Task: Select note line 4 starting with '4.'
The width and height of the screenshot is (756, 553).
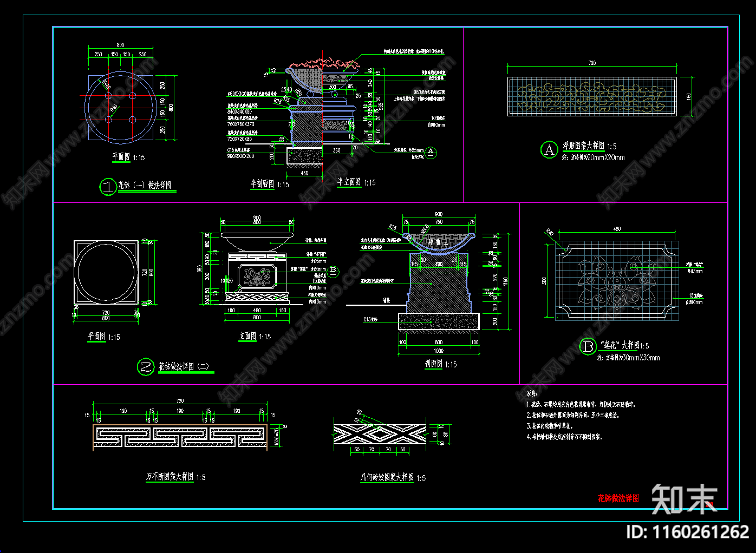Action: coord(564,437)
